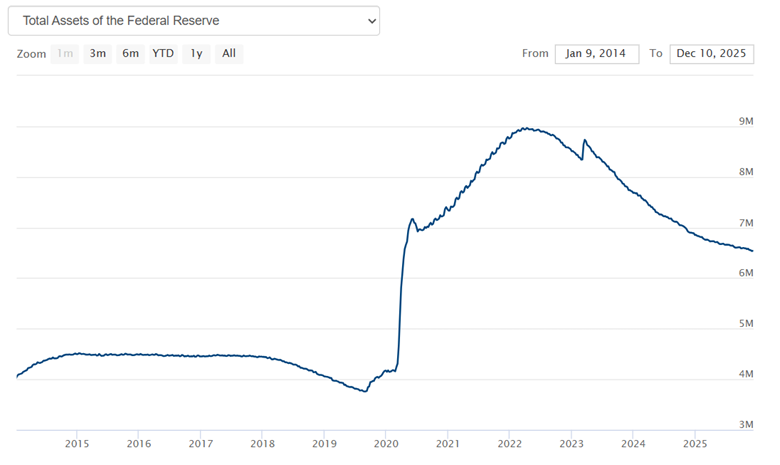Click the 9M y-axis label
This screenshot has width=780, height=465.
tap(745, 121)
